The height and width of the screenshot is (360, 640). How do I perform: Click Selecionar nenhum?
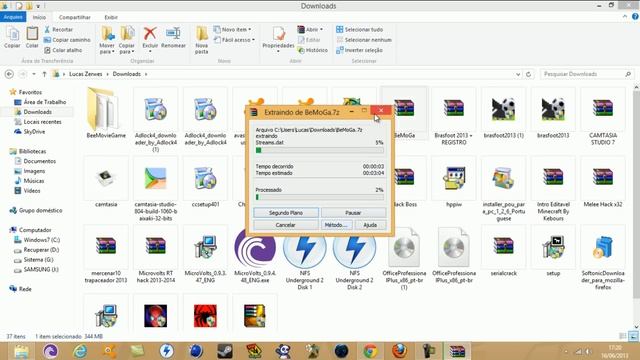[x=364, y=40]
